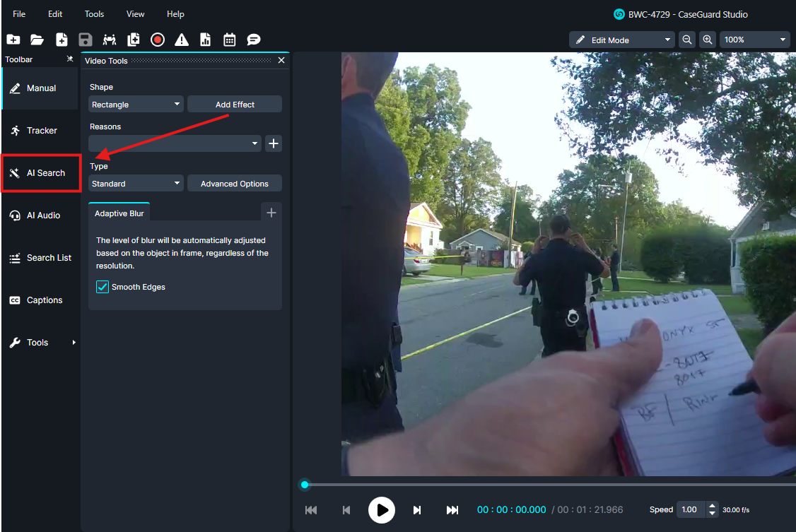Click the calendar icon in top toolbar

pos(229,40)
